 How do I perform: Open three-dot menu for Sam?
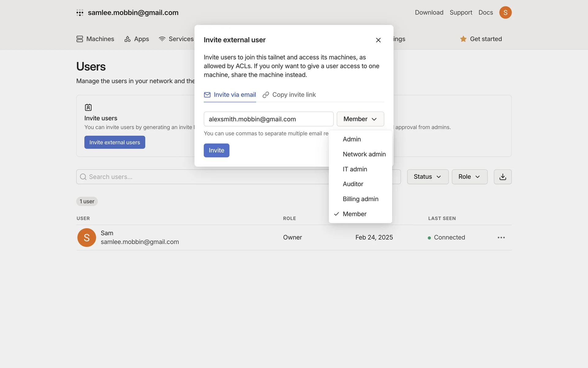click(x=501, y=237)
